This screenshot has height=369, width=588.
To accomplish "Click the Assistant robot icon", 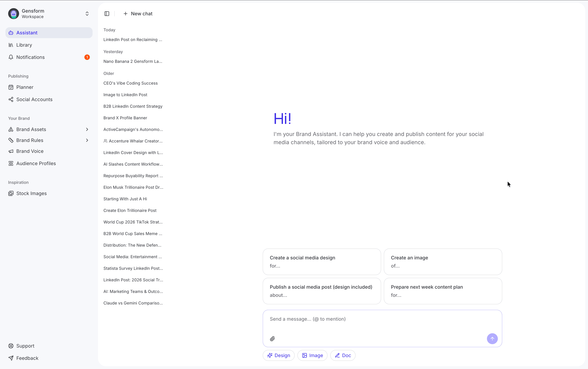I will [x=11, y=33].
